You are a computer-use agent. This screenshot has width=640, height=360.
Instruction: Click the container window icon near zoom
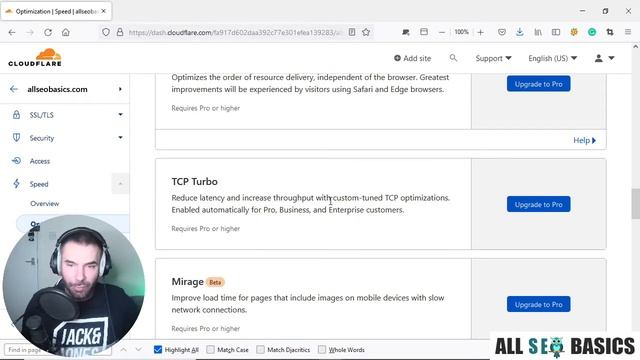(x=424, y=32)
